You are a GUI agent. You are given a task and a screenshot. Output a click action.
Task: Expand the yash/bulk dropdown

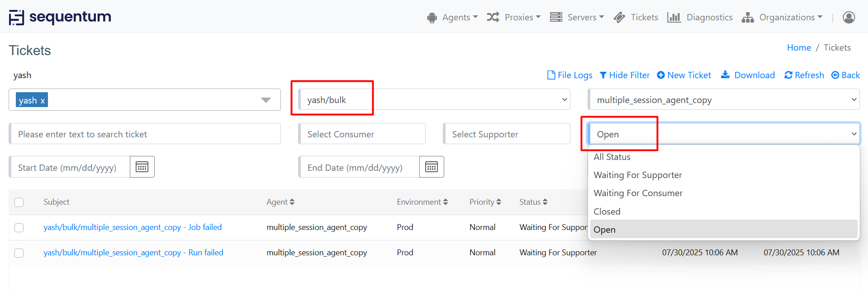[564, 100]
